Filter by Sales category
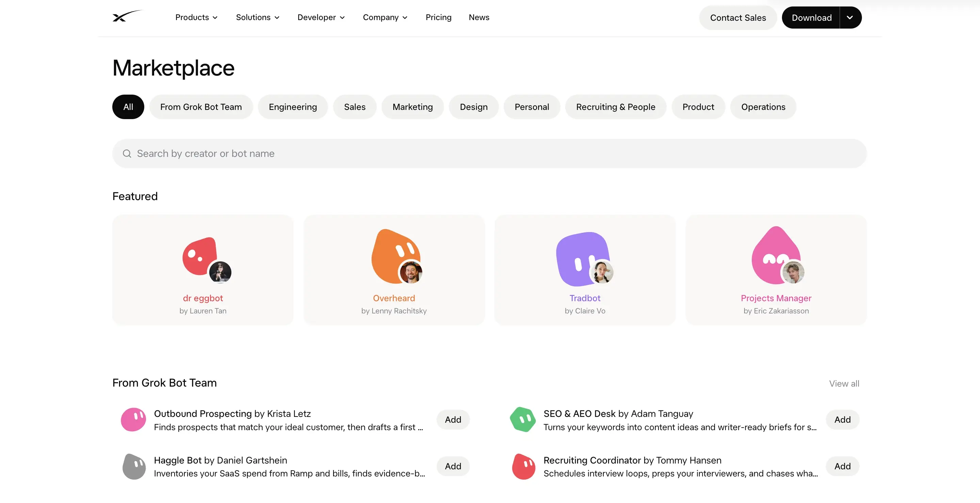Image resolution: width=980 pixels, height=503 pixels. pyautogui.click(x=355, y=107)
